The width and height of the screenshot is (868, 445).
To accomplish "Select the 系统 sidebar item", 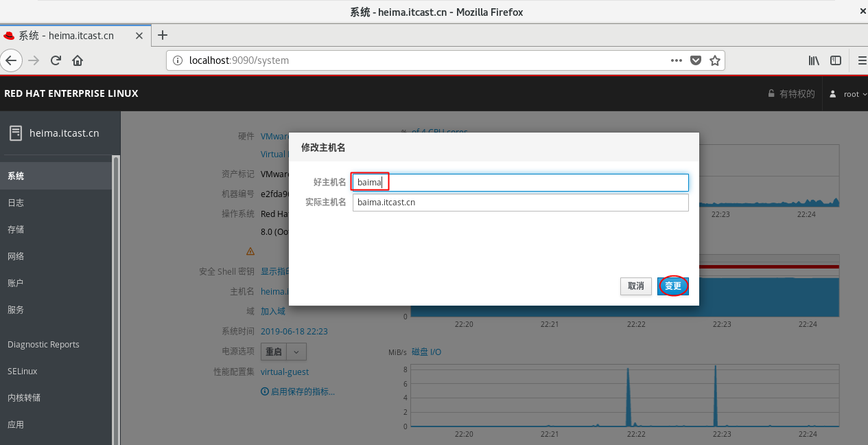I will click(x=56, y=176).
